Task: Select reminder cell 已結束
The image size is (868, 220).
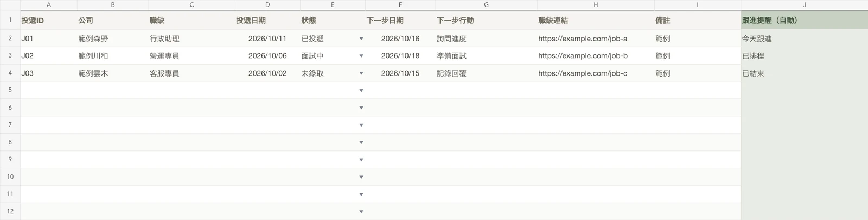Action: (x=805, y=73)
